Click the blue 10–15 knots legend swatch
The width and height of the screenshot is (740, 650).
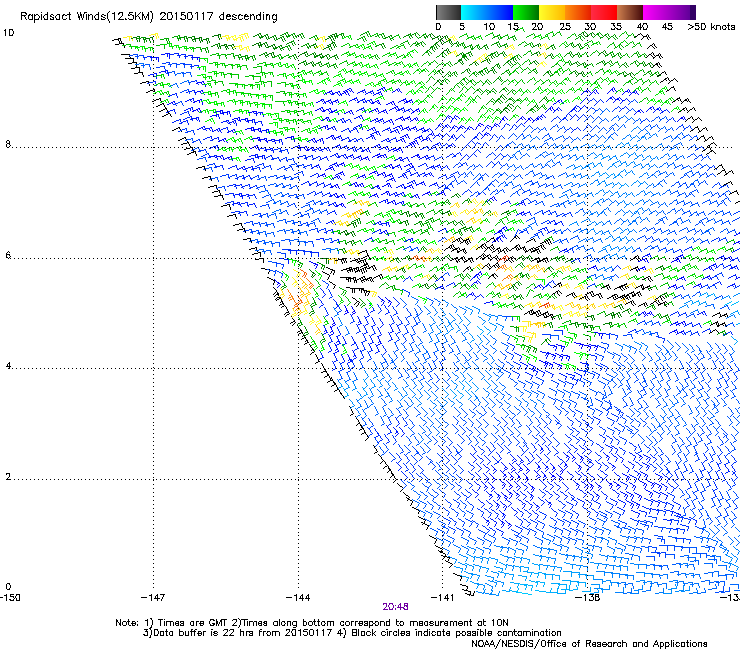(500, 12)
